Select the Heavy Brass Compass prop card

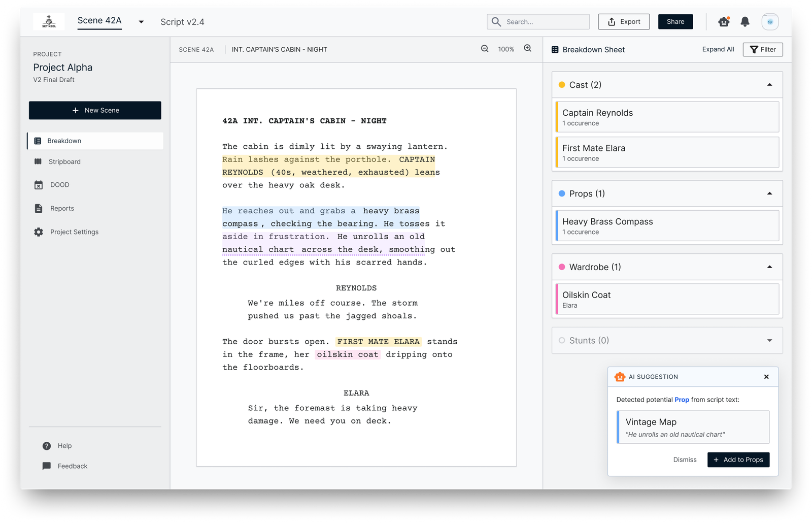coord(667,226)
